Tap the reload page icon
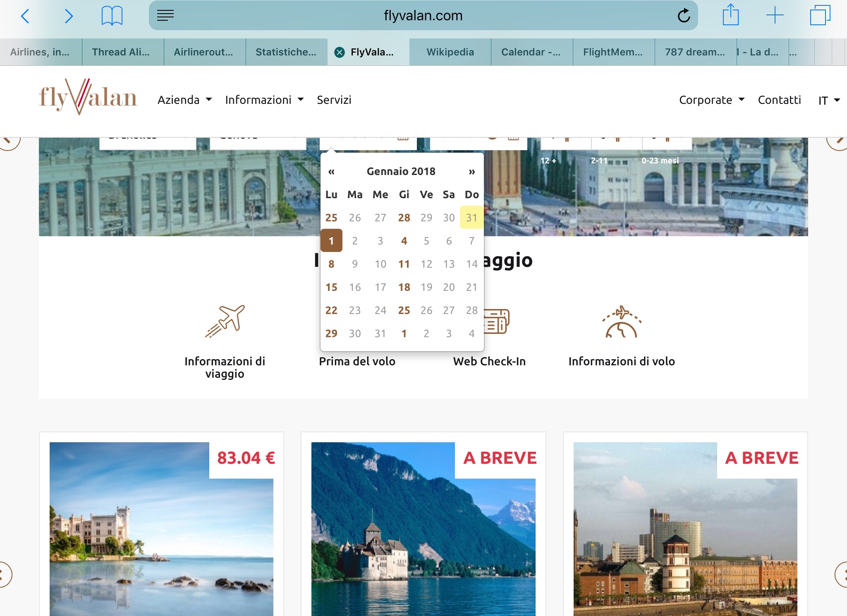Image resolution: width=847 pixels, height=616 pixels. (x=684, y=16)
